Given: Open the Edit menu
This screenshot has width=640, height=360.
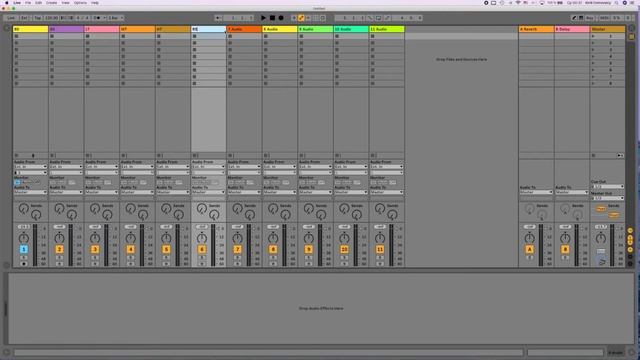Looking at the screenshot, I should pyautogui.click(x=38, y=3).
